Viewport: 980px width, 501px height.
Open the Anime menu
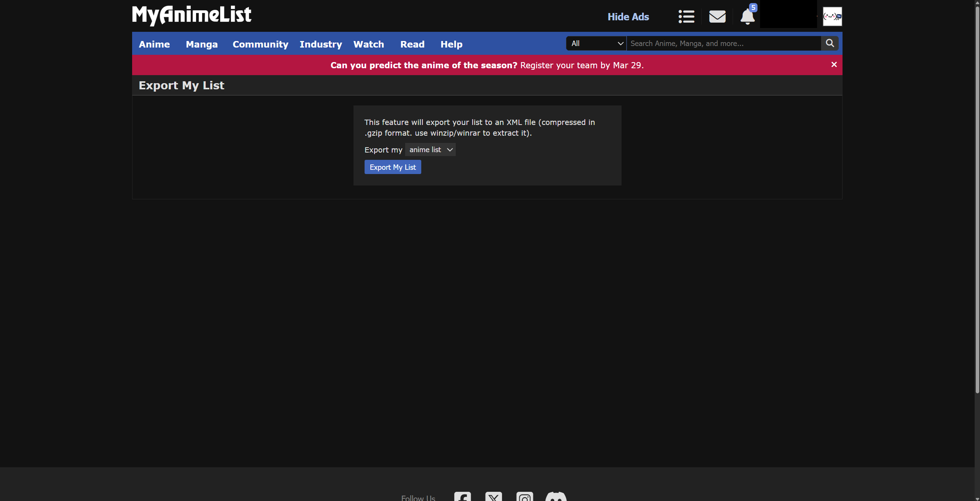[x=154, y=44]
